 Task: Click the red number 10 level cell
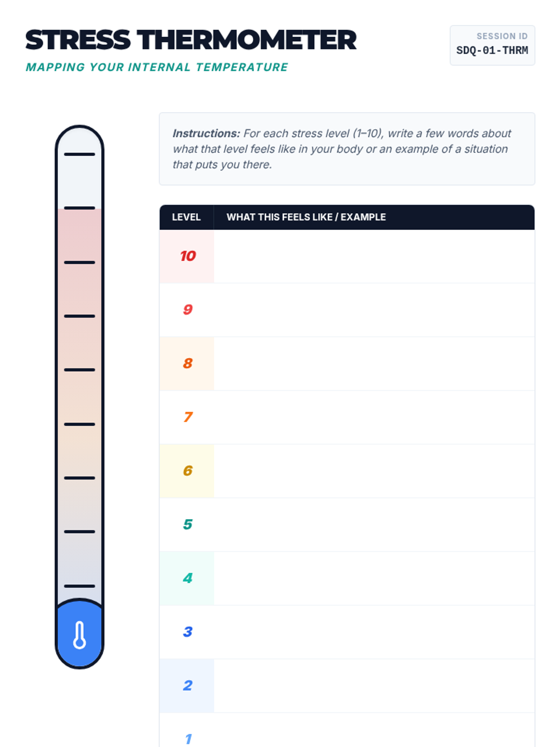[187, 256]
